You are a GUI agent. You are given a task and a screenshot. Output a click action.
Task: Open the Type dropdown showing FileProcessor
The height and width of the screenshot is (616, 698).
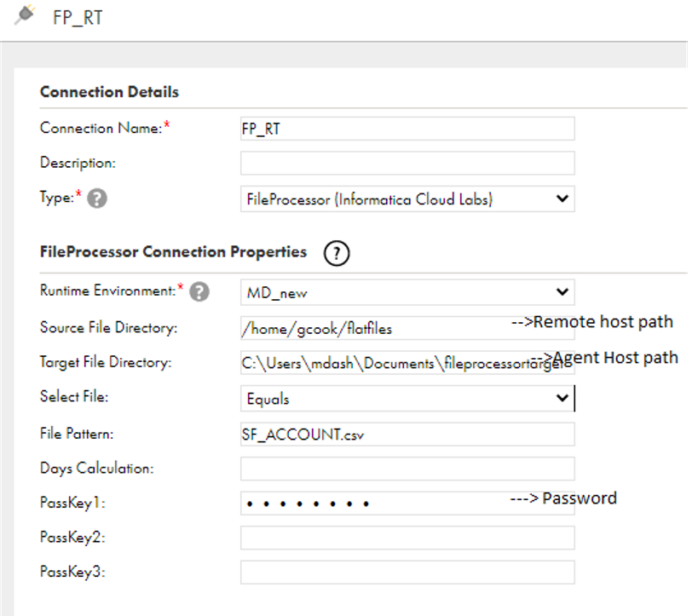pos(407,199)
